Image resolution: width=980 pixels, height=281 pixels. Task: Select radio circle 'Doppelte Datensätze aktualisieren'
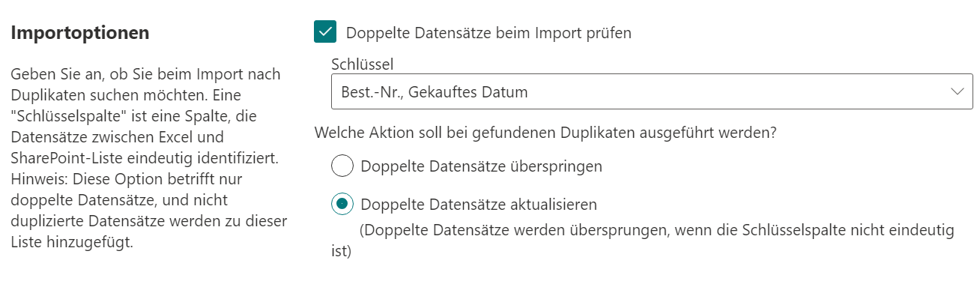coord(342,204)
